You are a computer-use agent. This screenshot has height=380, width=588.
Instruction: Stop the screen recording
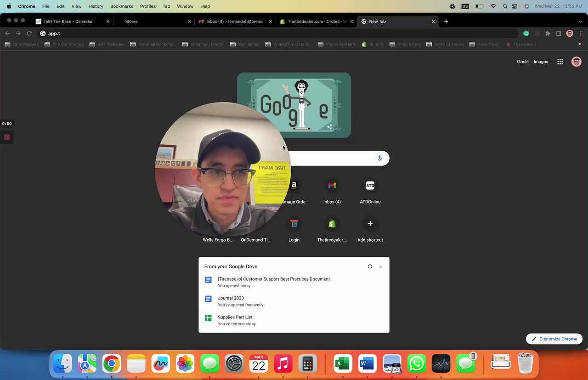(7, 137)
